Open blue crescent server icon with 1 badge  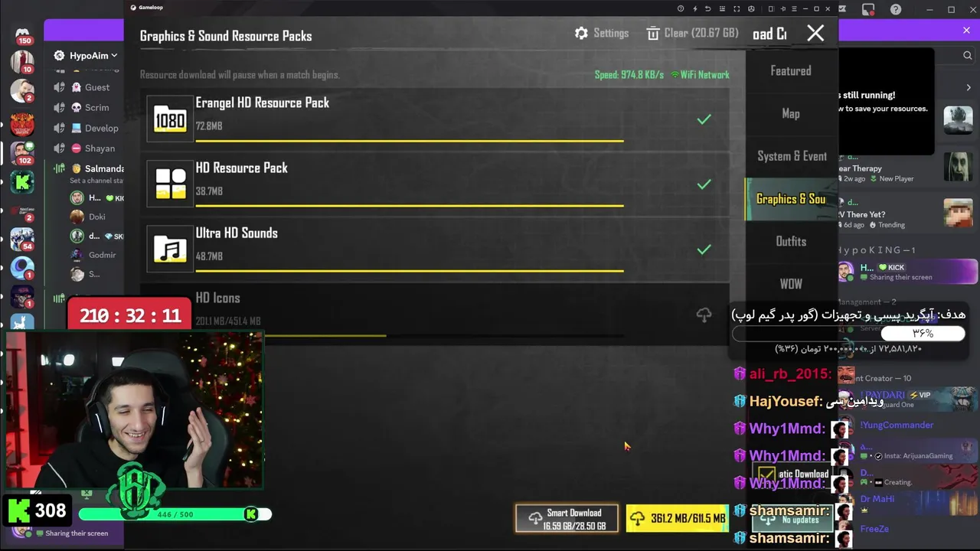click(22, 267)
